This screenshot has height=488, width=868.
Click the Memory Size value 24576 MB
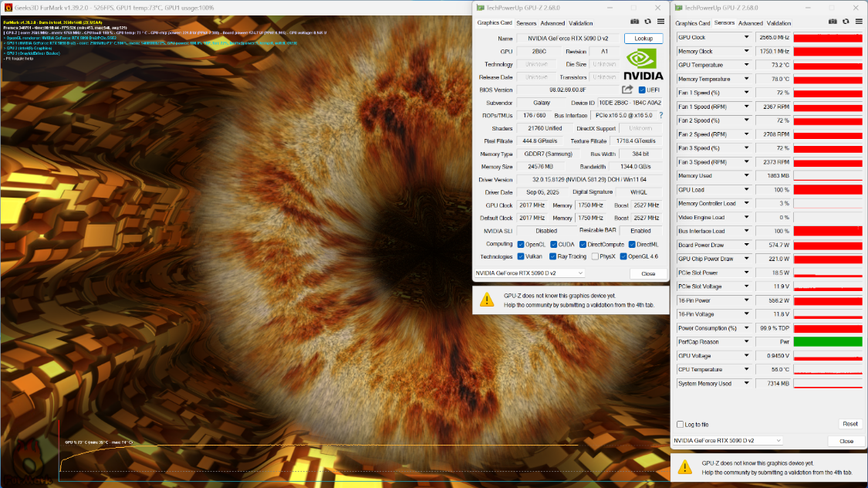click(x=540, y=167)
